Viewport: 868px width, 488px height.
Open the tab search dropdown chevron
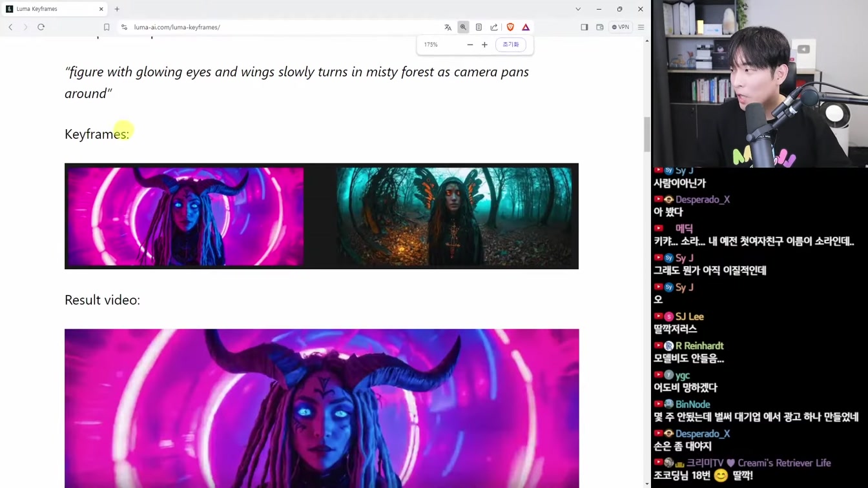578,9
